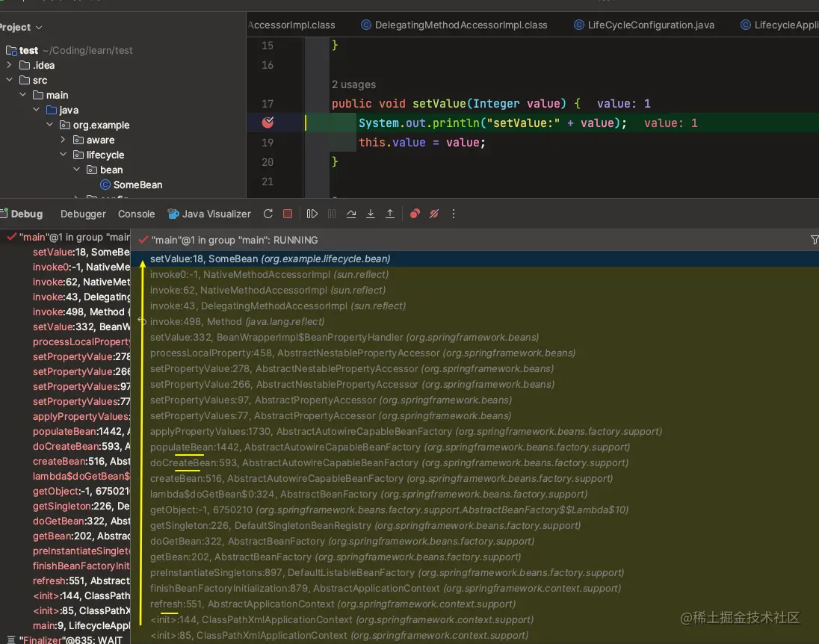The height and width of the screenshot is (644, 819).
Task: Click the test project folder icon
Action: pyautogui.click(x=11, y=50)
